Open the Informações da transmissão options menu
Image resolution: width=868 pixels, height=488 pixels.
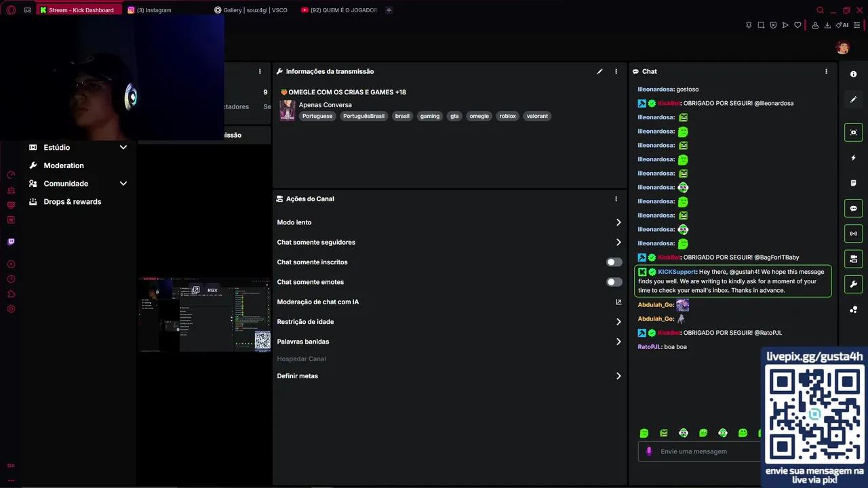pos(616,71)
